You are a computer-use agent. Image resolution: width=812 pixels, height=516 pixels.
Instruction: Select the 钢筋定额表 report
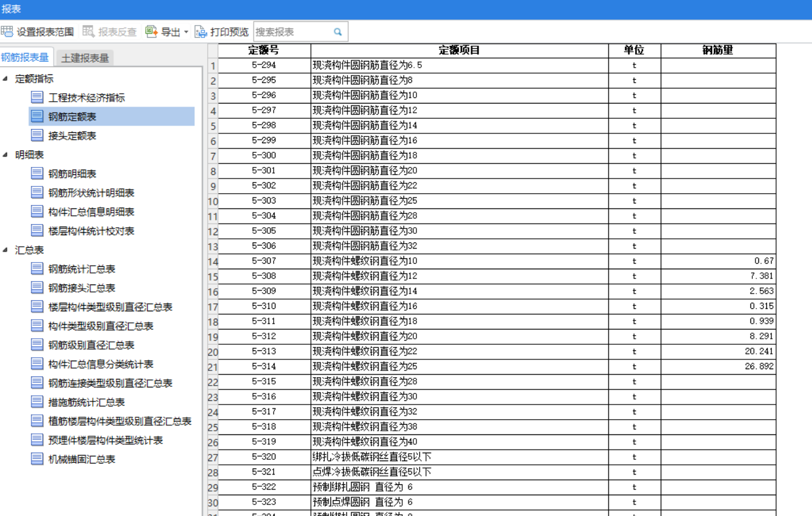point(73,116)
